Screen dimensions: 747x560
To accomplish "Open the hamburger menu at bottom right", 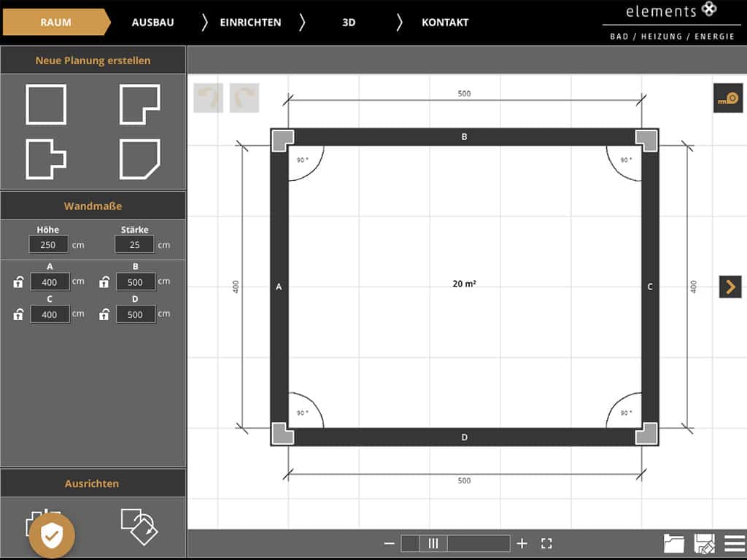I will click(x=735, y=543).
